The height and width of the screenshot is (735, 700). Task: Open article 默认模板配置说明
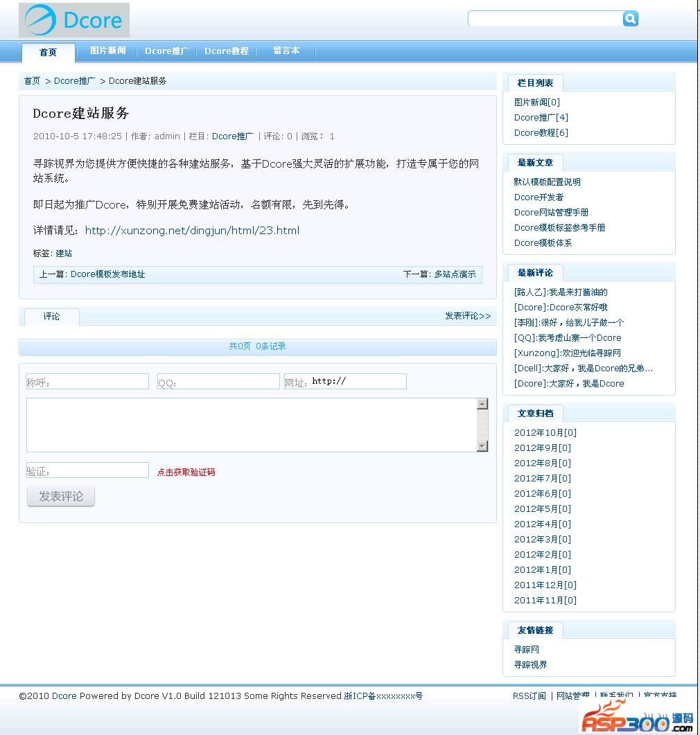[547, 182]
